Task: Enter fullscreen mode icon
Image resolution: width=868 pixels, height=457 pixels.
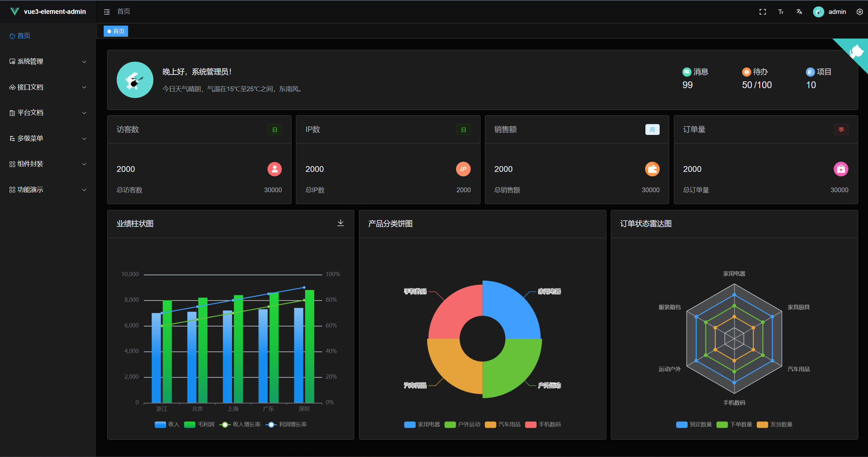Action: [x=762, y=12]
